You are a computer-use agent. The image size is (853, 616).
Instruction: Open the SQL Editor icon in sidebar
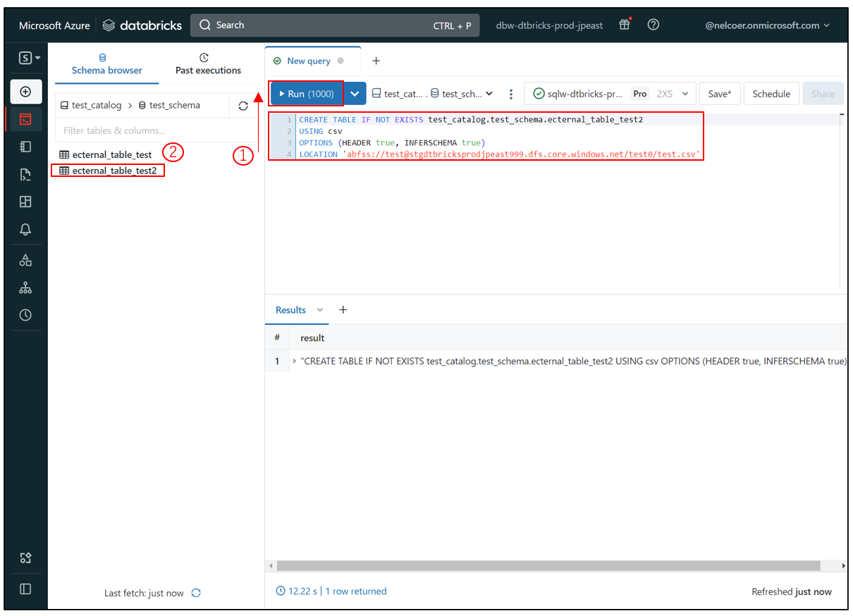click(25, 119)
